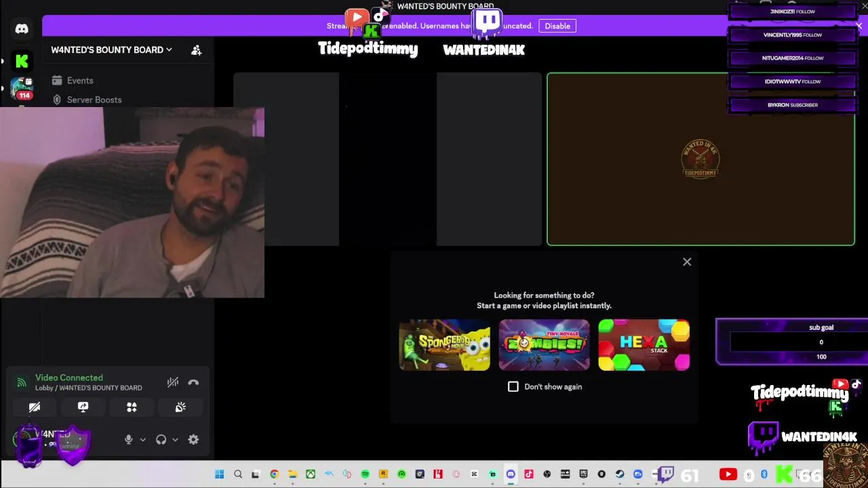The image size is (868, 488).
Task: Open the Windows Start menu
Action: point(219,474)
